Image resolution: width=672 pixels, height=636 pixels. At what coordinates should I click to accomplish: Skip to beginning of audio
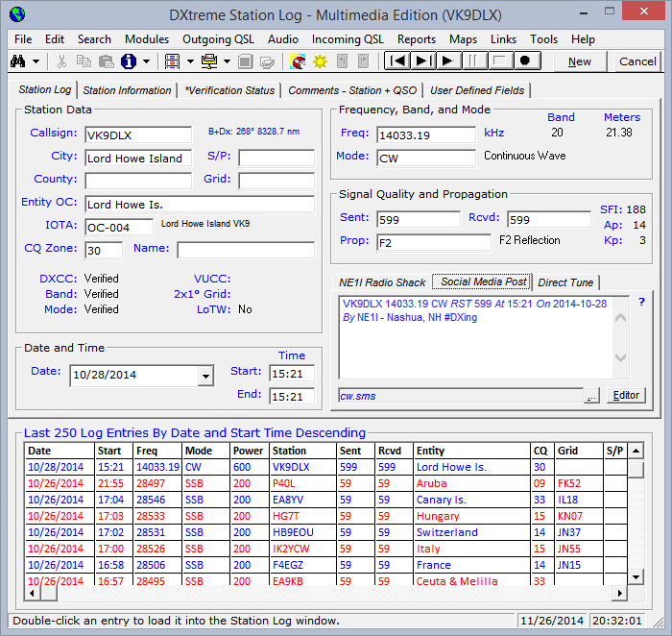(x=397, y=61)
